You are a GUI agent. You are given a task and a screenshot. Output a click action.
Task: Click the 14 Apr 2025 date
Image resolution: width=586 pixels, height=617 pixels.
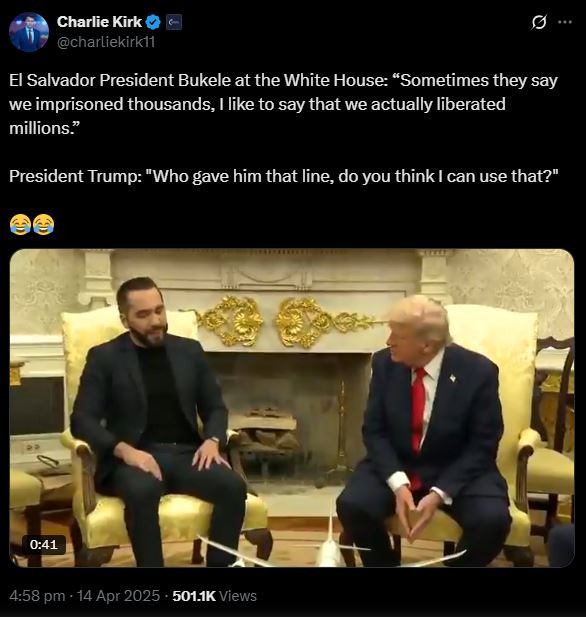click(118, 596)
